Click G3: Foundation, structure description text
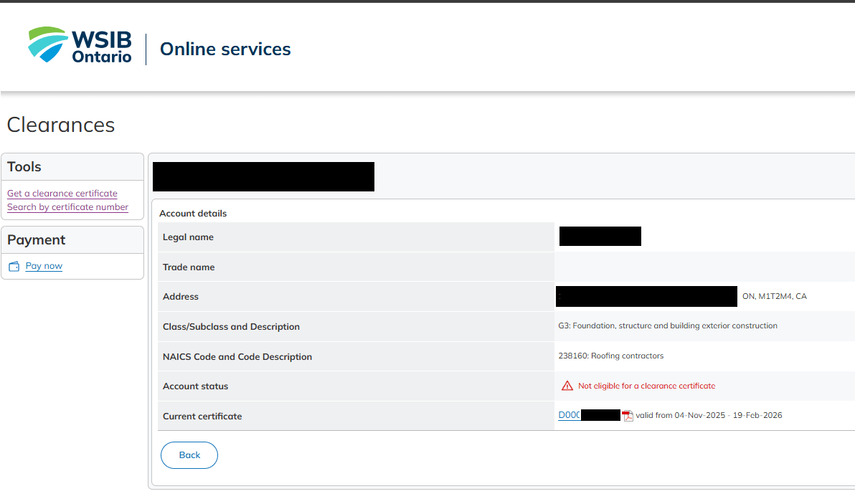 668,325
